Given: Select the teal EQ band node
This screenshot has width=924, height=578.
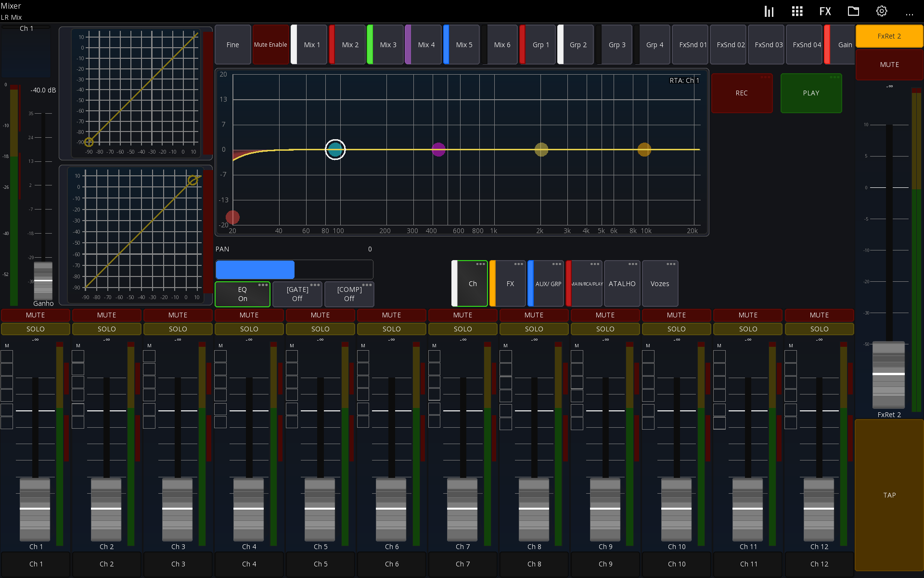Looking at the screenshot, I should 335,149.
